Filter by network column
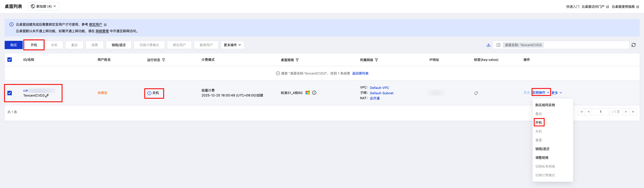 (x=376, y=60)
